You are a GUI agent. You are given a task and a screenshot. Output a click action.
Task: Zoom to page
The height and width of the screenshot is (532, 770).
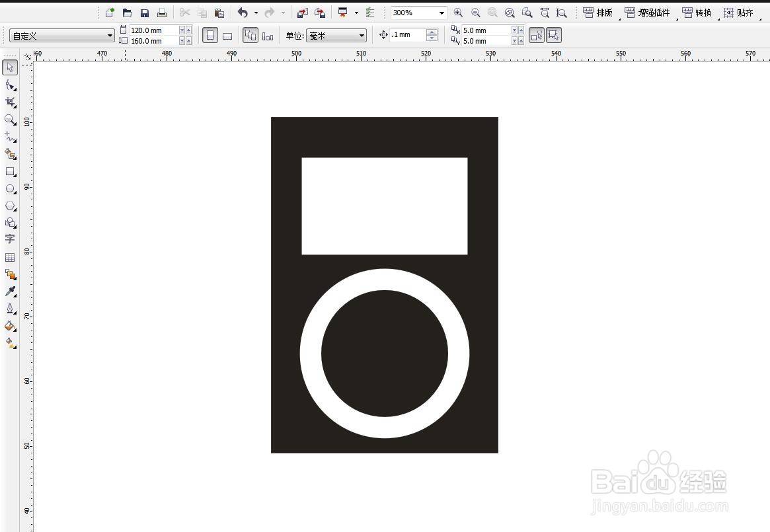[527, 13]
